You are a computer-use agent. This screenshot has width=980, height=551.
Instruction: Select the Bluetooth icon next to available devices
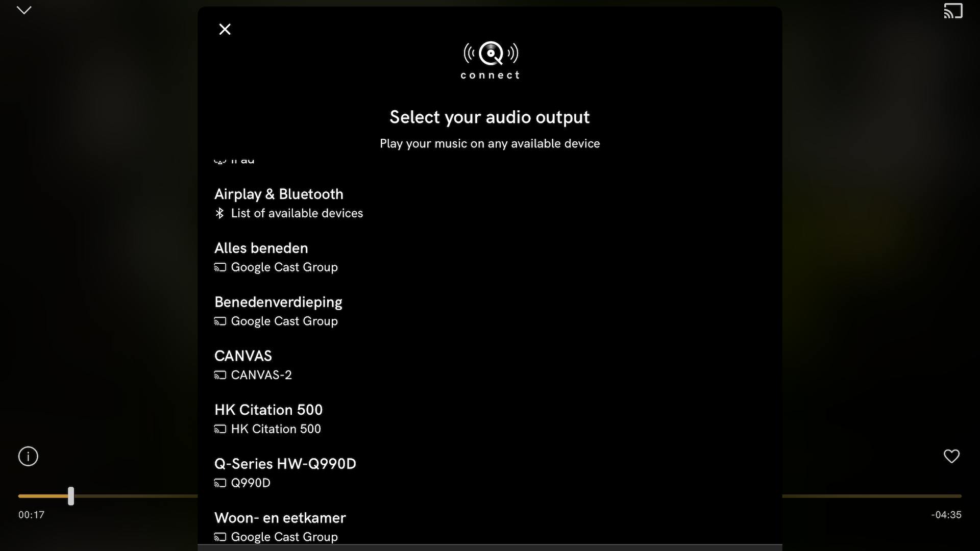[x=219, y=213]
